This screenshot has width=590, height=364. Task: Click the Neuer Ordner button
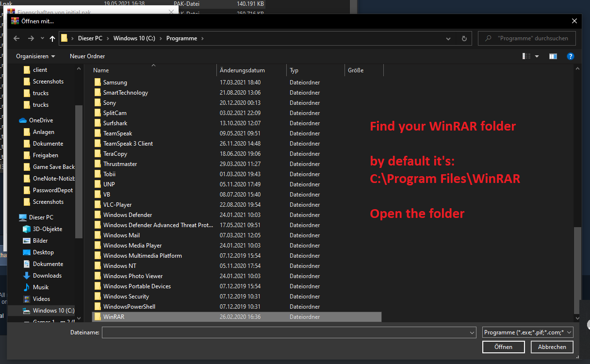[87, 56]
